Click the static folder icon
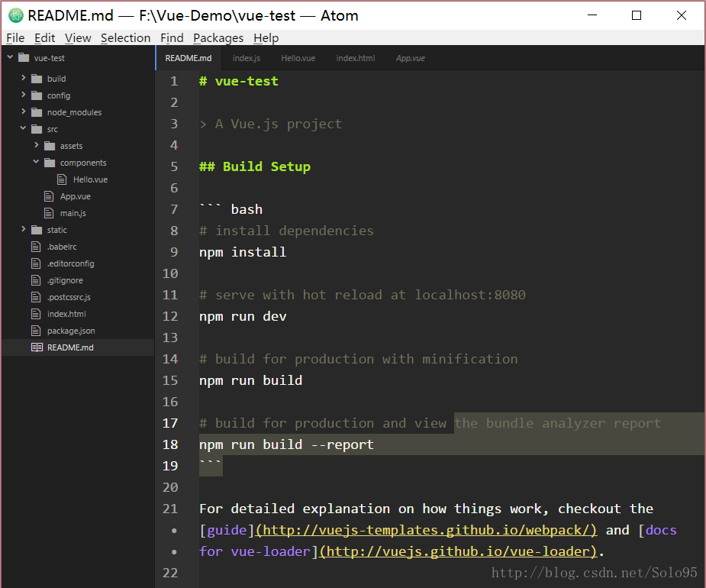Screen dimensions: 706x588 tap(37, 230)
